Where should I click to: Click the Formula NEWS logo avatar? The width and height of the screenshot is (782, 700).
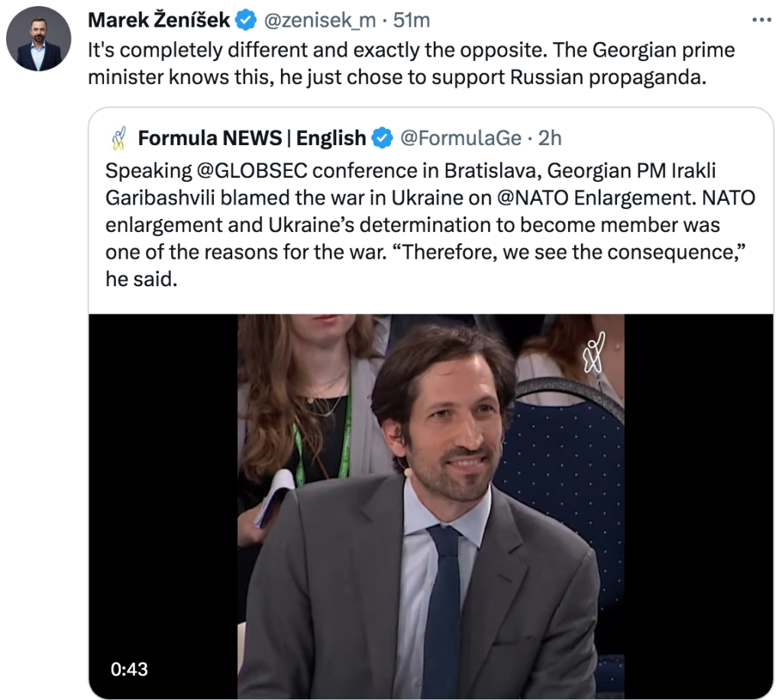click(x=118, y=138)
